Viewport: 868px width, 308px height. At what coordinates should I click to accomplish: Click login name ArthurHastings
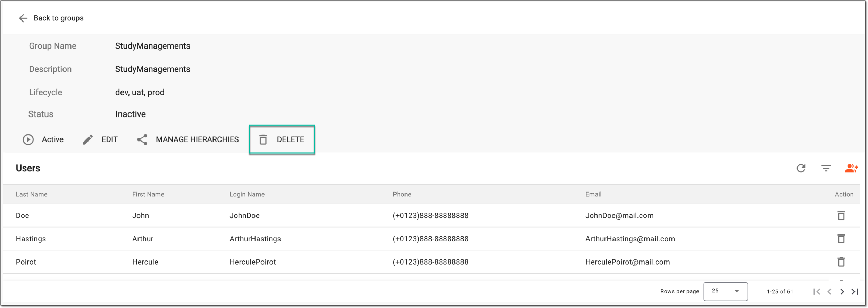(255, 239)
